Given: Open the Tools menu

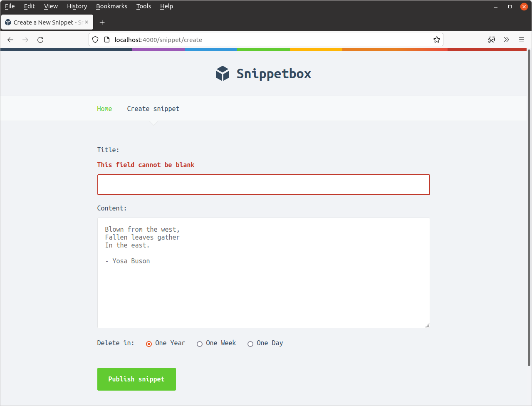Looking at the screenshot, I should [x=144, y=6].
